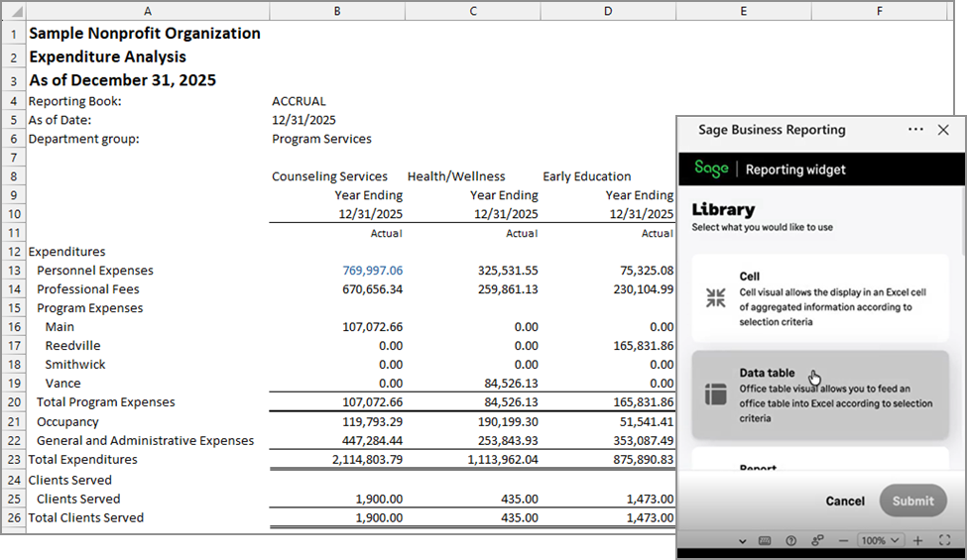Click the 'Library' heading in the widget
This screenshot has width=967, height=560.
(723, 209)
